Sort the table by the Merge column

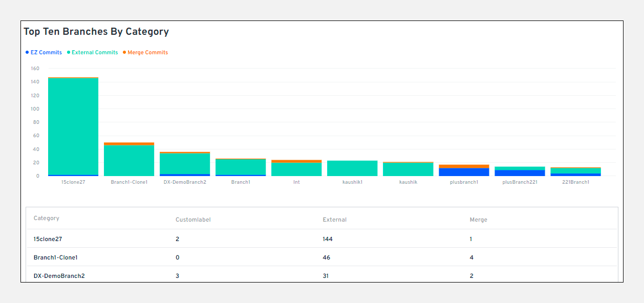click(478, 219)
